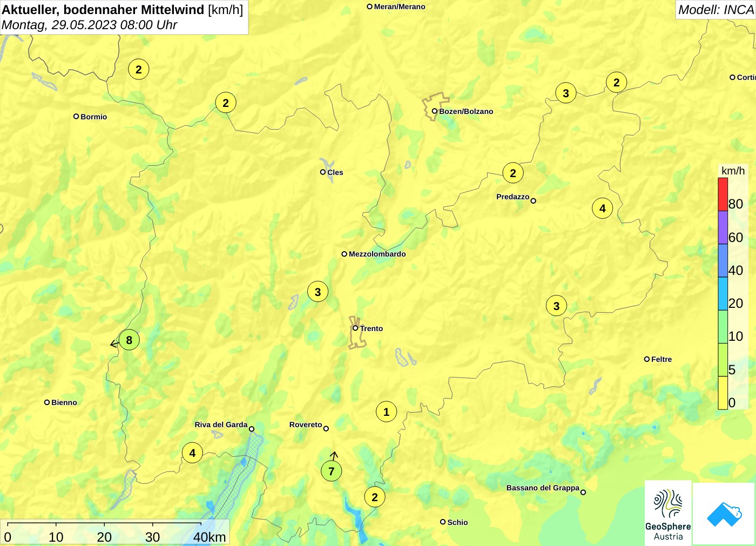
Task: Click the cyan 20 km/h legend color
Action: point(723,294)
